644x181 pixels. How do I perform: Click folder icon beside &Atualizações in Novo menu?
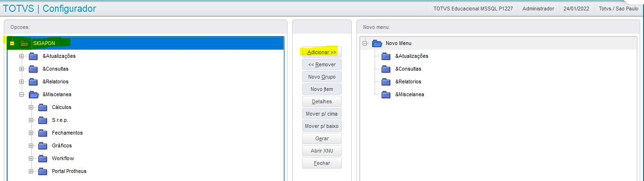click(386, 56)
